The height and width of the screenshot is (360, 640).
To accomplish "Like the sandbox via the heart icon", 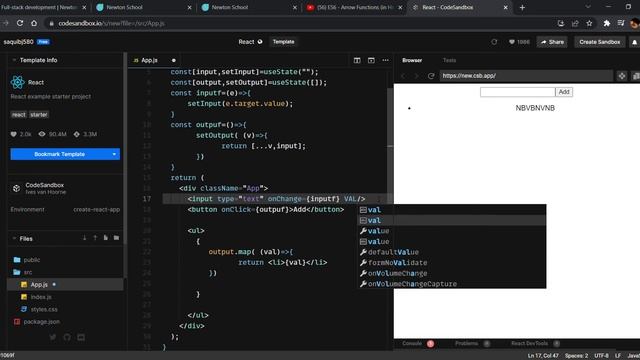I will pos(511,42).
